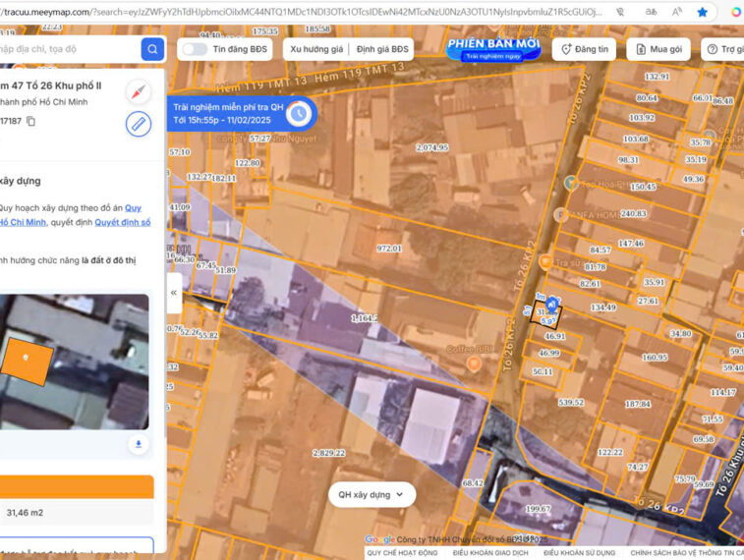The image size is (744, 560).
Task: Open the Điều khoản giao dịch footer link
Action: click(x=489, y=553)
